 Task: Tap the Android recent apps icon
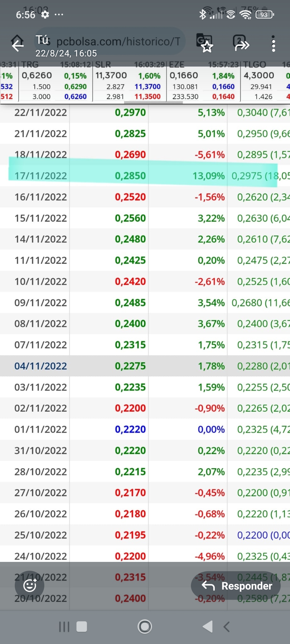click(x=64, y=627)
